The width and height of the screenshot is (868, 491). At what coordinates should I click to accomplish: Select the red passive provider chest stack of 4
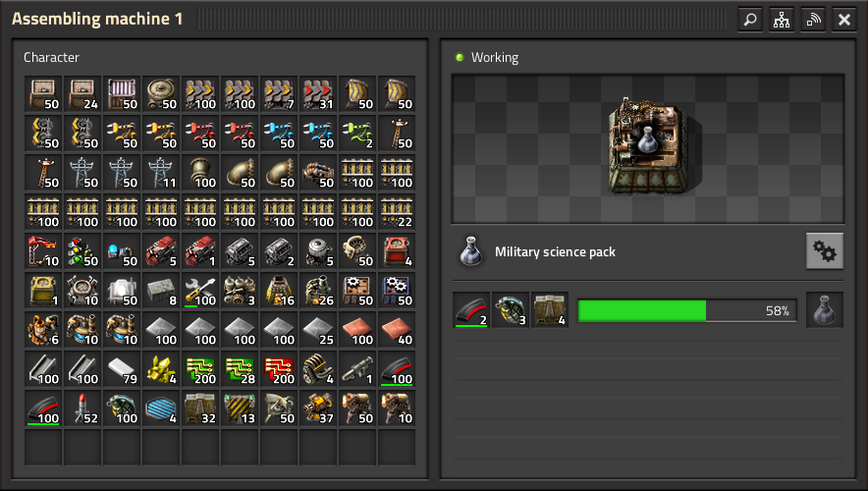click(x=397, y=251)
